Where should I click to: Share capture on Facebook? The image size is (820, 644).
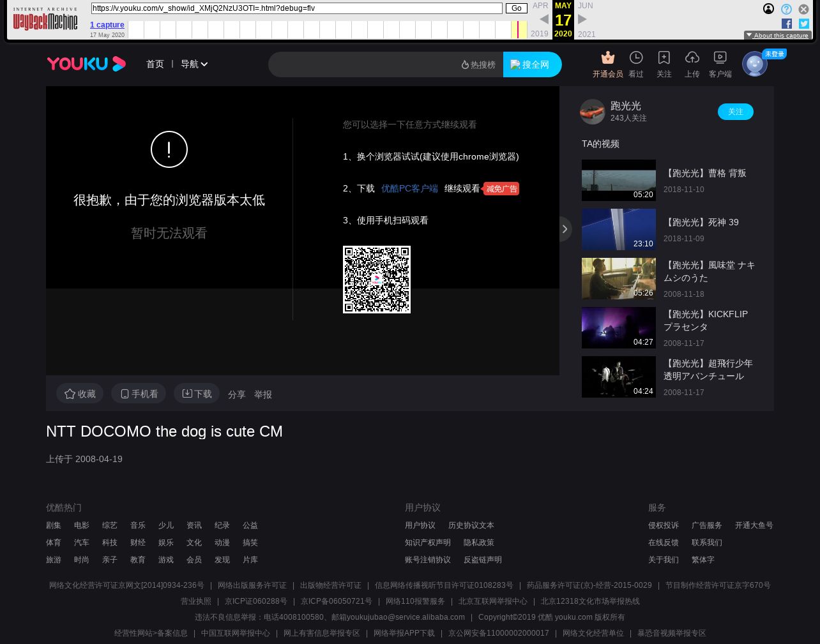787,24
